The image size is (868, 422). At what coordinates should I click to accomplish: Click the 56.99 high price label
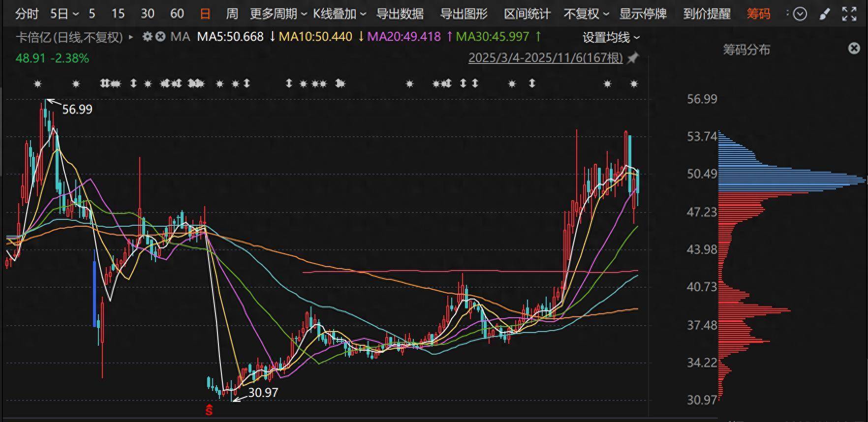[x=77, y=109]
